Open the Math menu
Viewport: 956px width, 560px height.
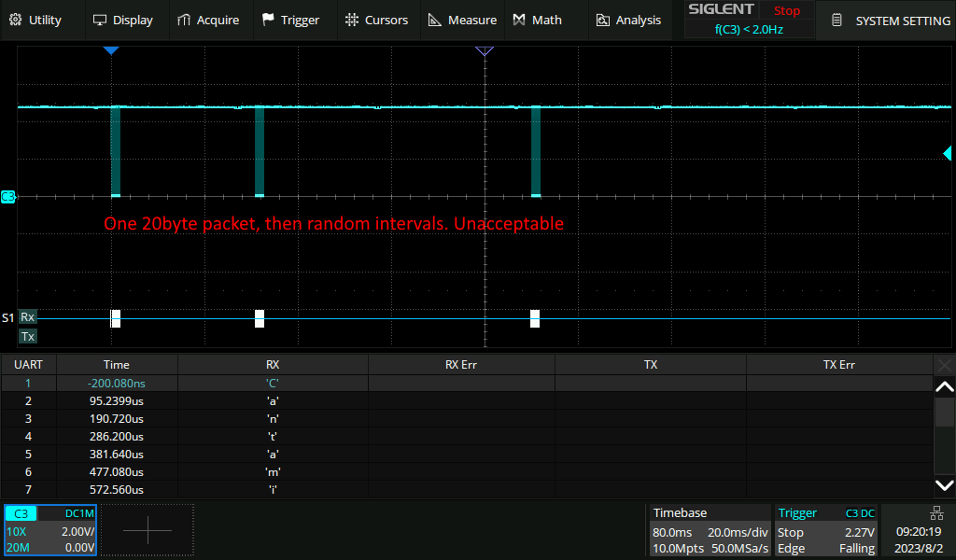pyautogui.click(x=538, y=21)
